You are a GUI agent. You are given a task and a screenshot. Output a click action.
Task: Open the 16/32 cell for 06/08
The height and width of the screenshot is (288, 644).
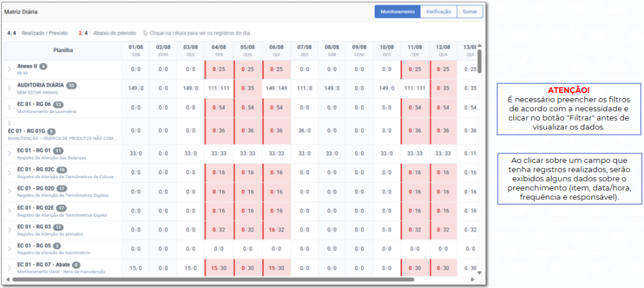(x=276, y=230)
